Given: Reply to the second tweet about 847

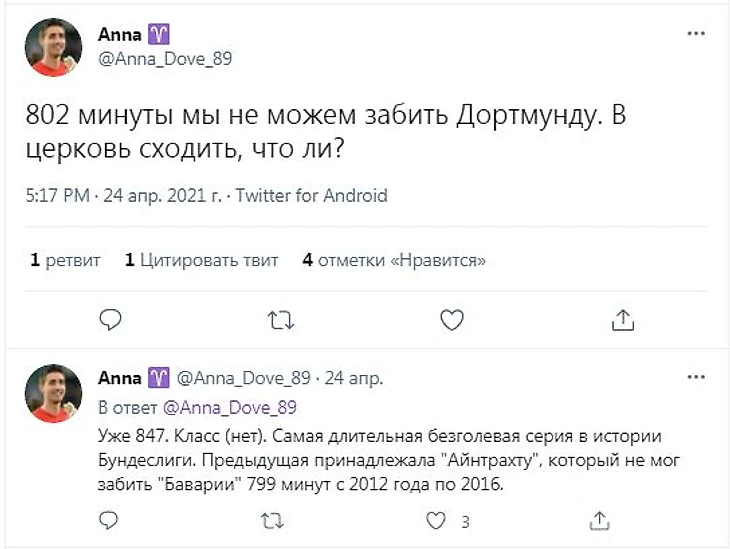Looking at the screenshot, I should (x=111, y=520).
